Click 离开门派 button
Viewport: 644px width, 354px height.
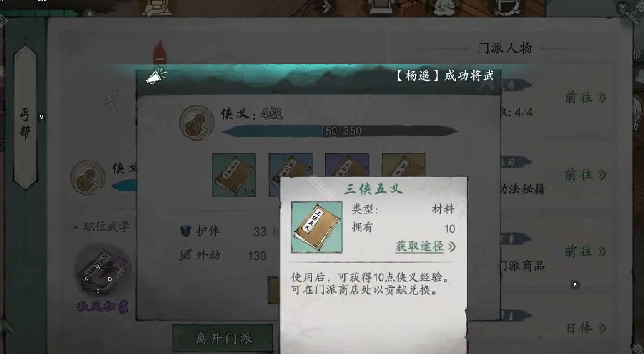point(223,338)
